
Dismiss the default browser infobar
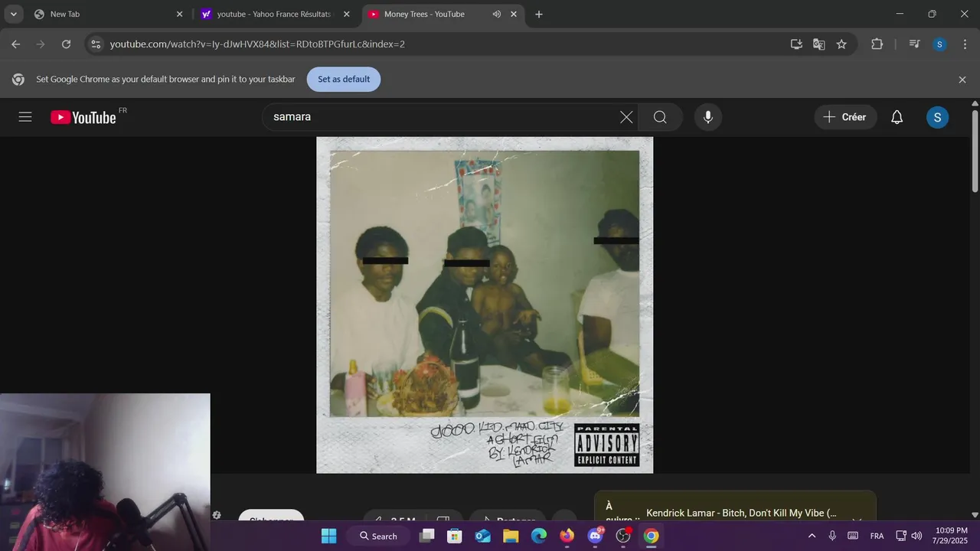point(962,80)
